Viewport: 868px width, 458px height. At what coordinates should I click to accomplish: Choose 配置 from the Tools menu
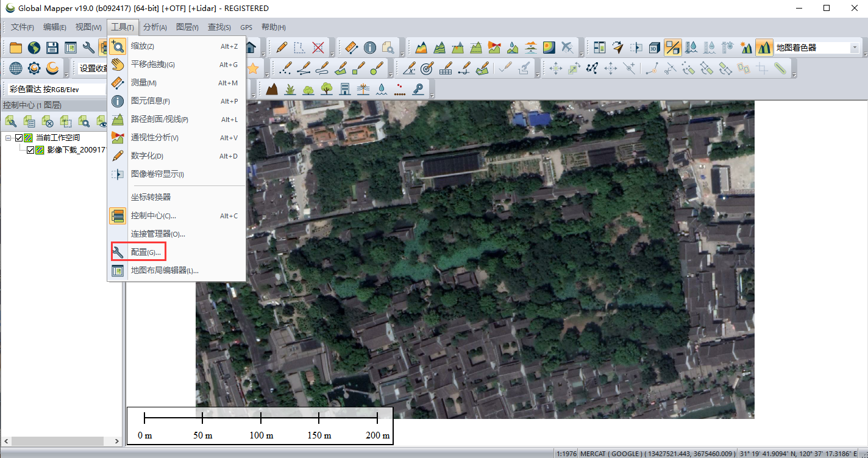click(x=146, y=252)
